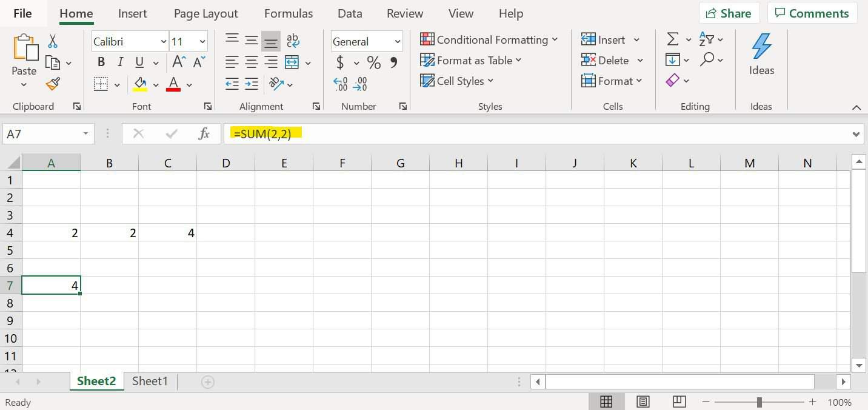The width and height of the screenshot is (868, 410).
Task: Click the Center align icon
Action: (252, 62)
